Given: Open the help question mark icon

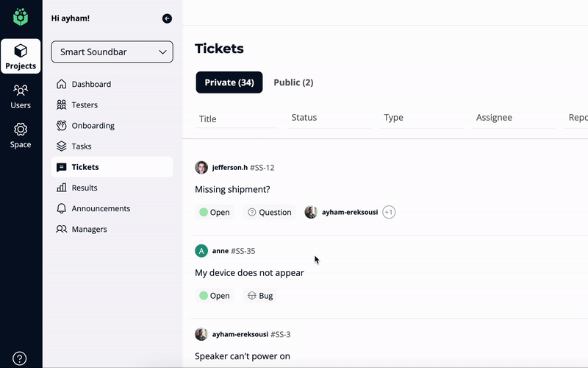Looking at the screenshot, I should [20, 358].
